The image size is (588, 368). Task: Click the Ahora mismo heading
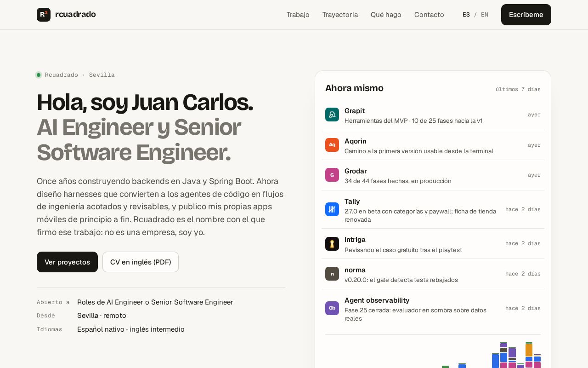354,88
